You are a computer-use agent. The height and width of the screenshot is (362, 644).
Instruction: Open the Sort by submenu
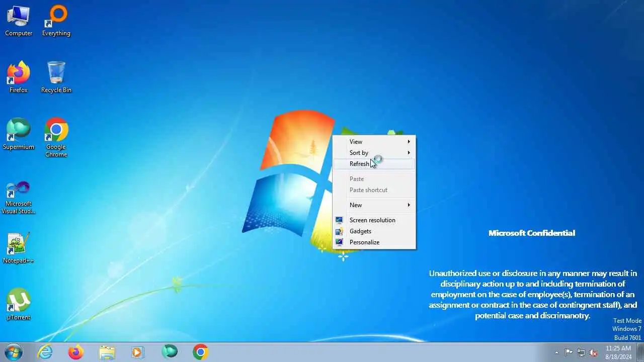pos(374,153)
